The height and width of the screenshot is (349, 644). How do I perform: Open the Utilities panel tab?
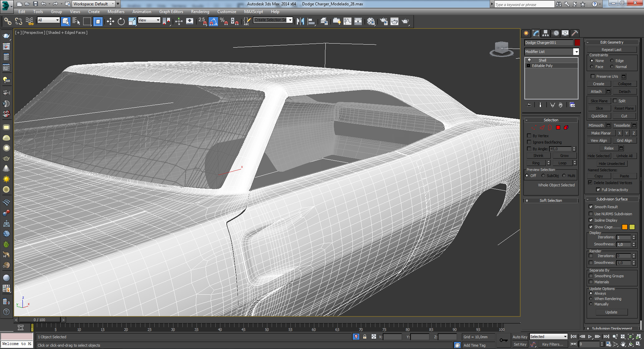tap(575, 33)
